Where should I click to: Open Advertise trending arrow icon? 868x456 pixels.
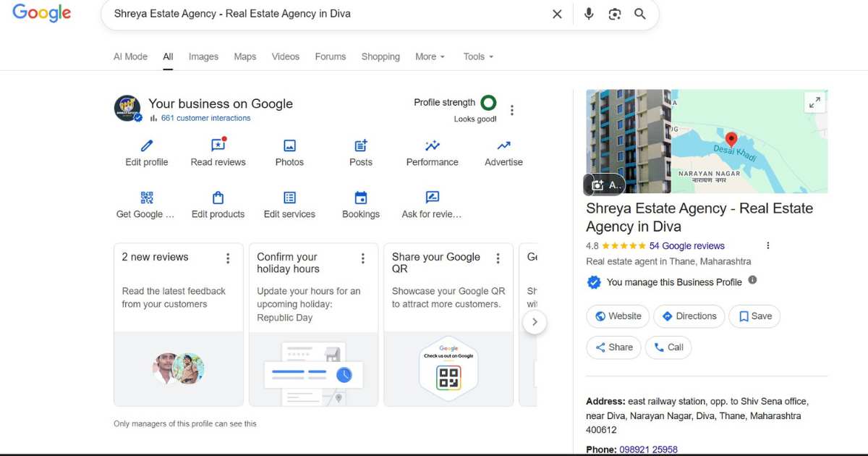click(x=503, y=146)
